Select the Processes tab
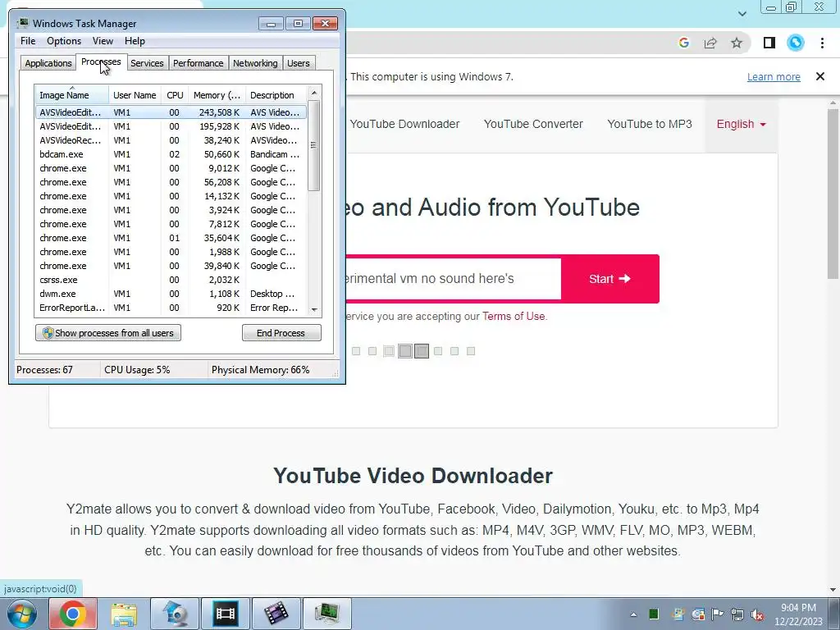840x630 pixels. click(101, 62)
